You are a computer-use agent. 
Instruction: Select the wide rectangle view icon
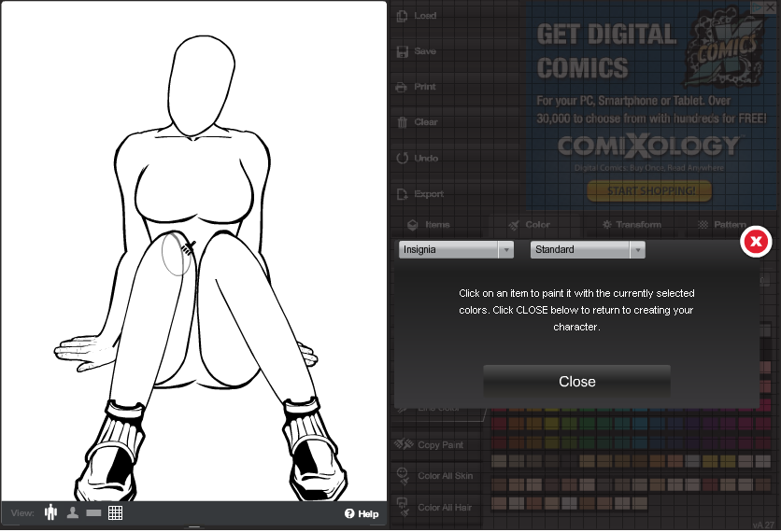(93, 513)
